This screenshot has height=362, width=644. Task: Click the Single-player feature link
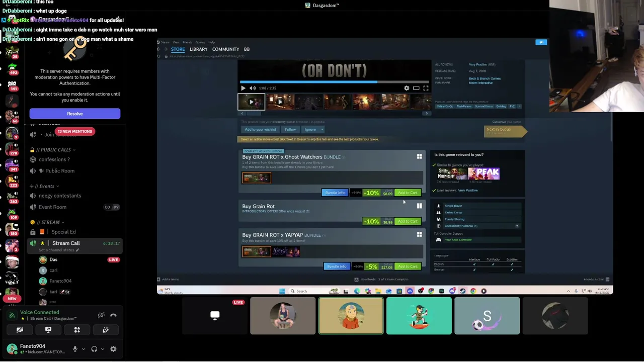pos(453,206)
